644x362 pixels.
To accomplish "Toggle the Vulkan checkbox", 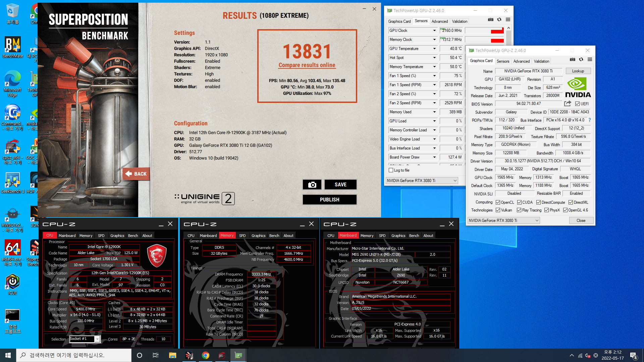I will point(498,210).
